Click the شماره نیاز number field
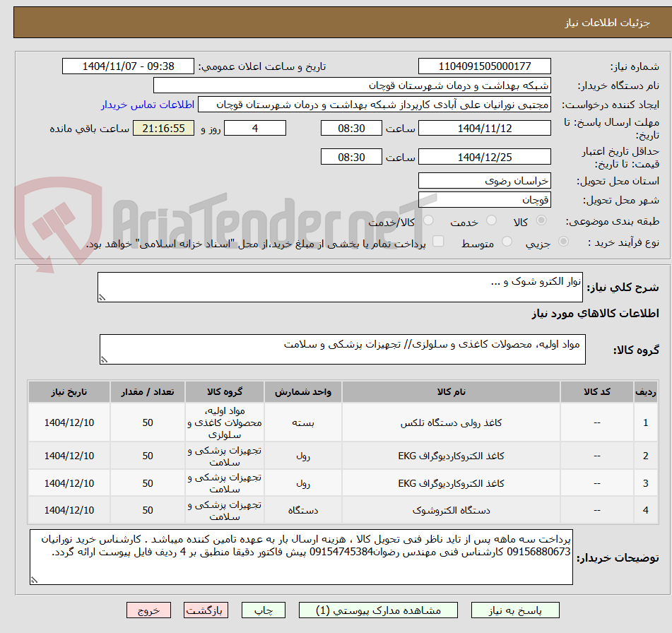This screenshot has height=633, width=672. coord(484,66)
